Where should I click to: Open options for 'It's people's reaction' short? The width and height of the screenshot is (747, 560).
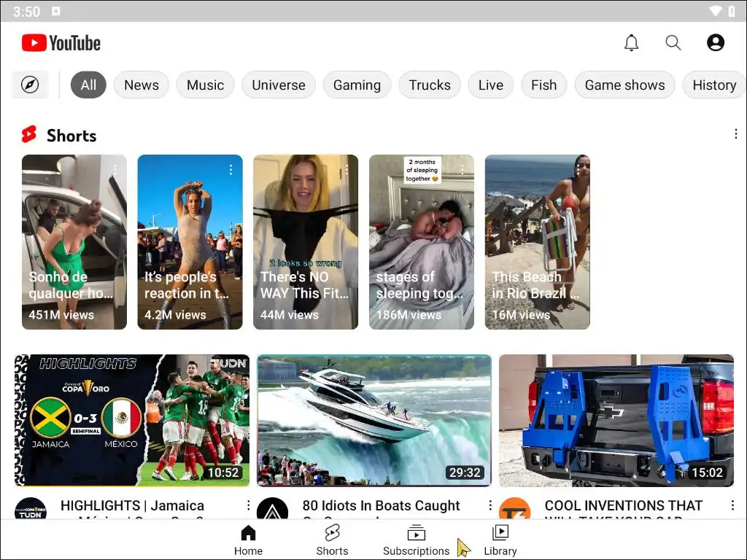click(x=231, y=169)
